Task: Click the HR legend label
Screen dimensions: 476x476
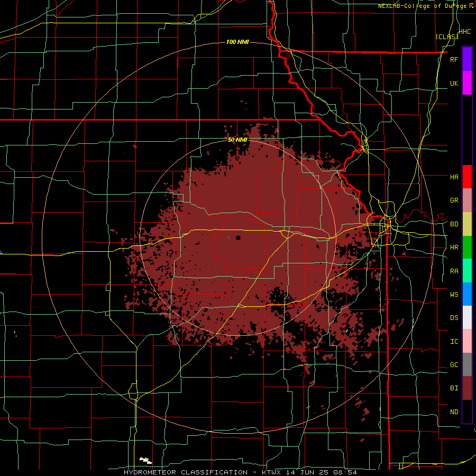Action: point(454,248)
